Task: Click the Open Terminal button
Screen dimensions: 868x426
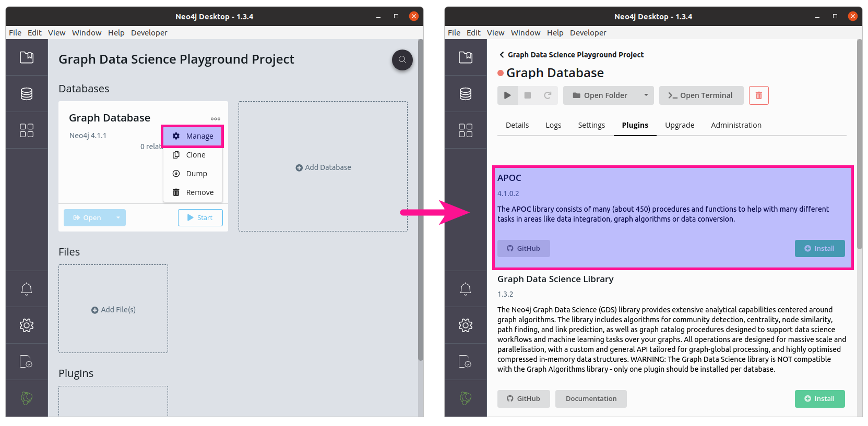Action: click(701, 95)
